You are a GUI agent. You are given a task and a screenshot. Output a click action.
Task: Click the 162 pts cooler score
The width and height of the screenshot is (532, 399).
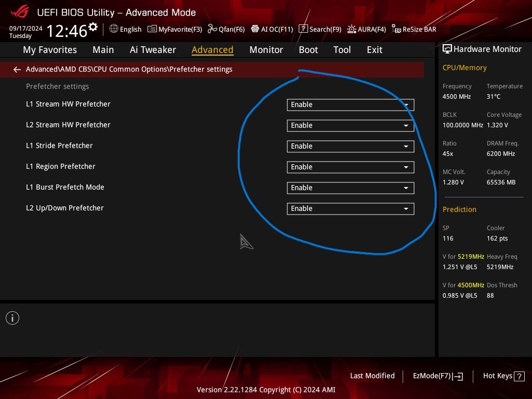[x=497, y=238]
